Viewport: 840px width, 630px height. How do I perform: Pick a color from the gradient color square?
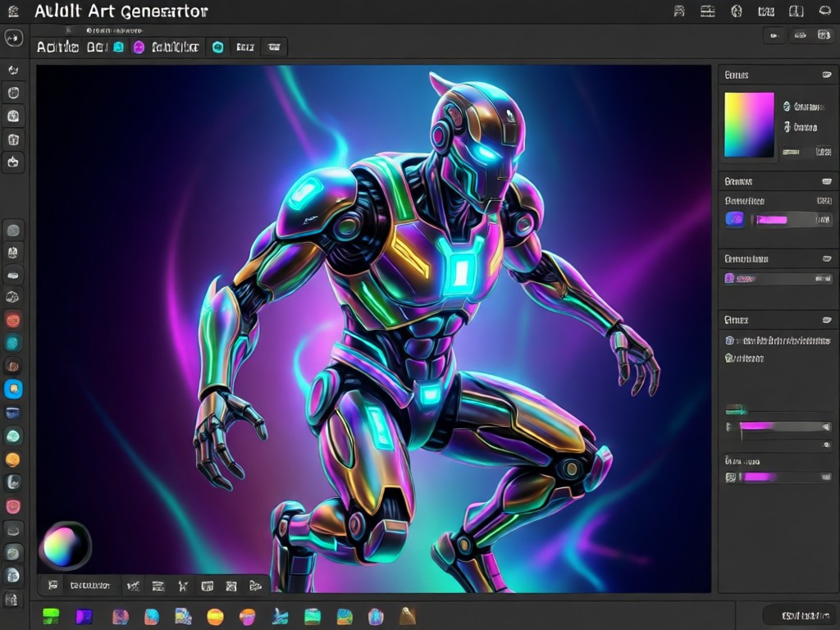[x=749, y=125]
